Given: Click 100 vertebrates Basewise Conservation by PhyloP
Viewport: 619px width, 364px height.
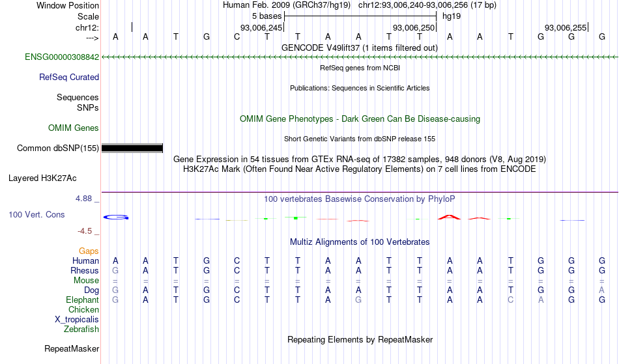Looking at the screenshot, I should [360, 199].
